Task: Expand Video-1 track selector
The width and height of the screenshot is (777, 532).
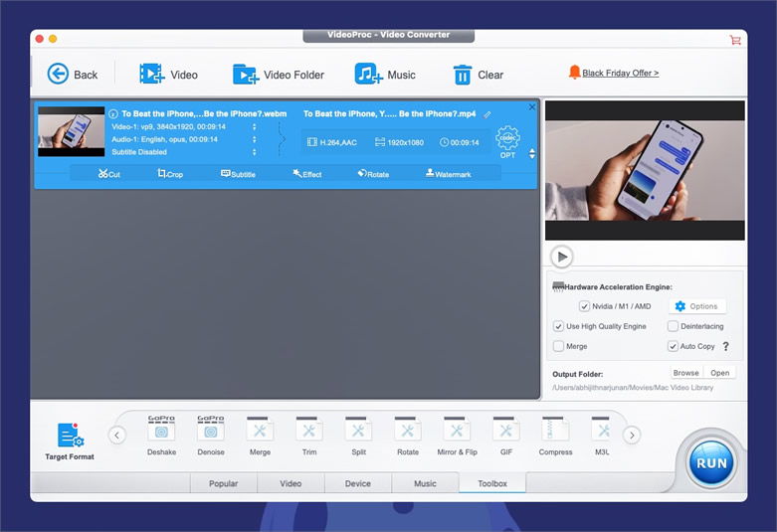Action: (255, 127)
